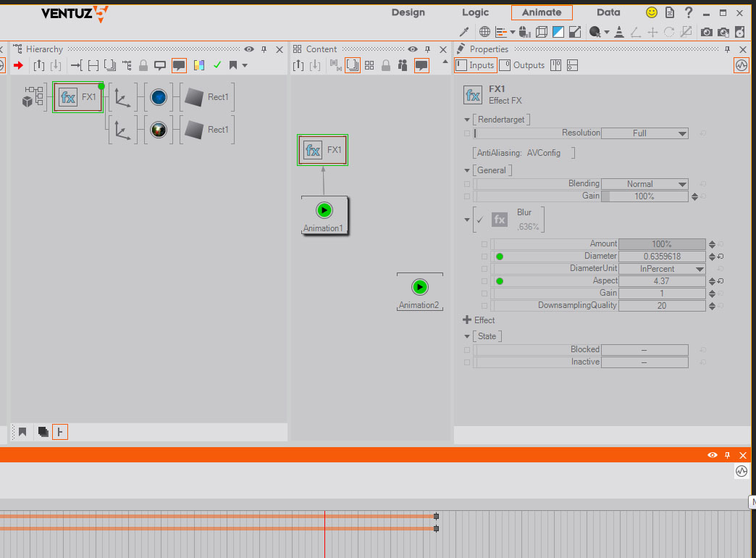Open the help question mark icon
Screen dimensions: 756x558
pyautogui.click(x=689, y=12)
